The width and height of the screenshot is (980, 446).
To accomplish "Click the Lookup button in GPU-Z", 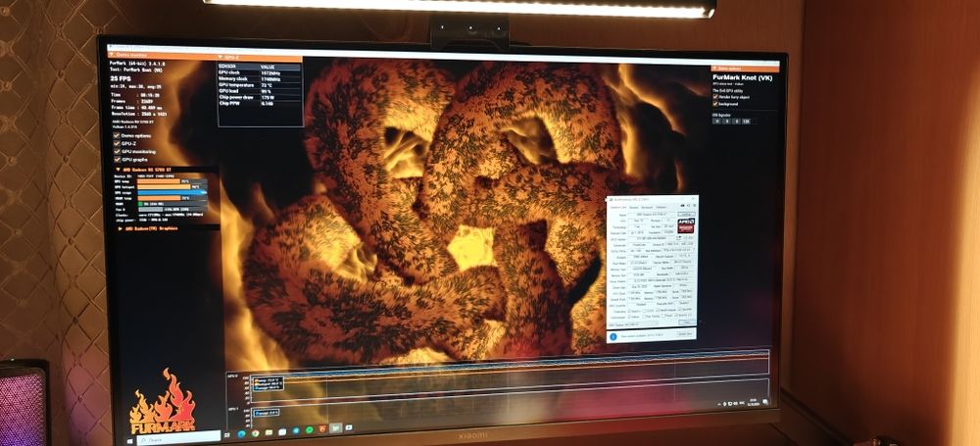I will tap(686, 215).
